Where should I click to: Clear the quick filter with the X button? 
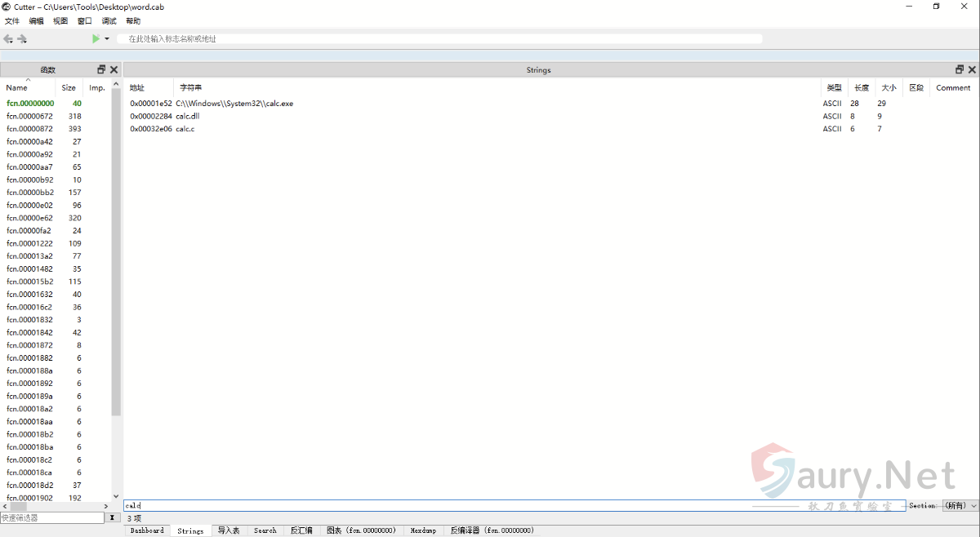[113, 517]
